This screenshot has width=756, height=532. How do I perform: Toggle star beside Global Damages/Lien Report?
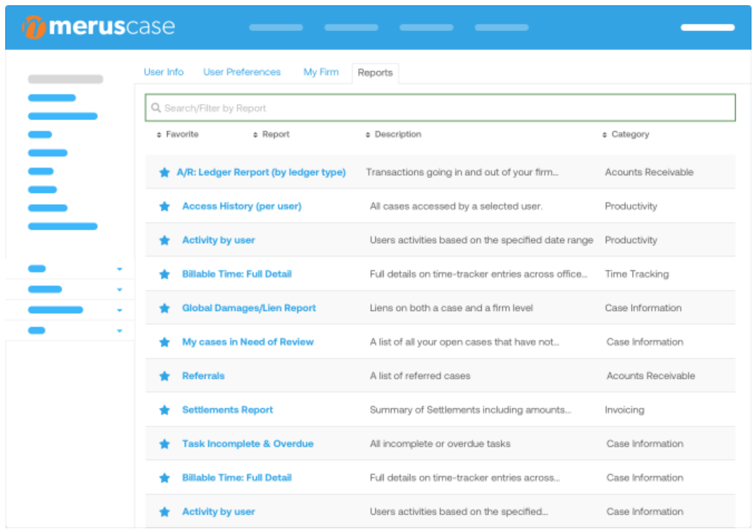pos(164,309)
